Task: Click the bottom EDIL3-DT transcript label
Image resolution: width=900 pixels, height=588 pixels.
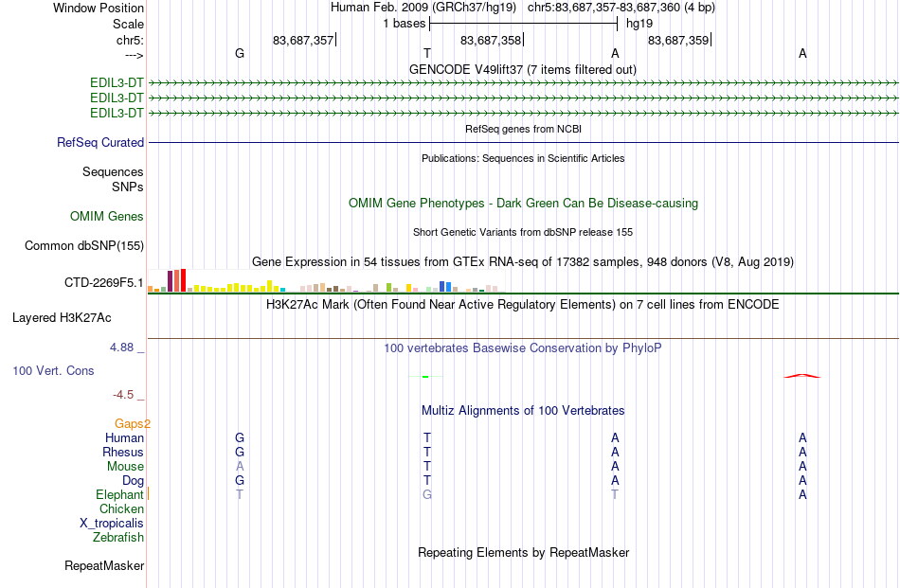Action: (117, 113)
